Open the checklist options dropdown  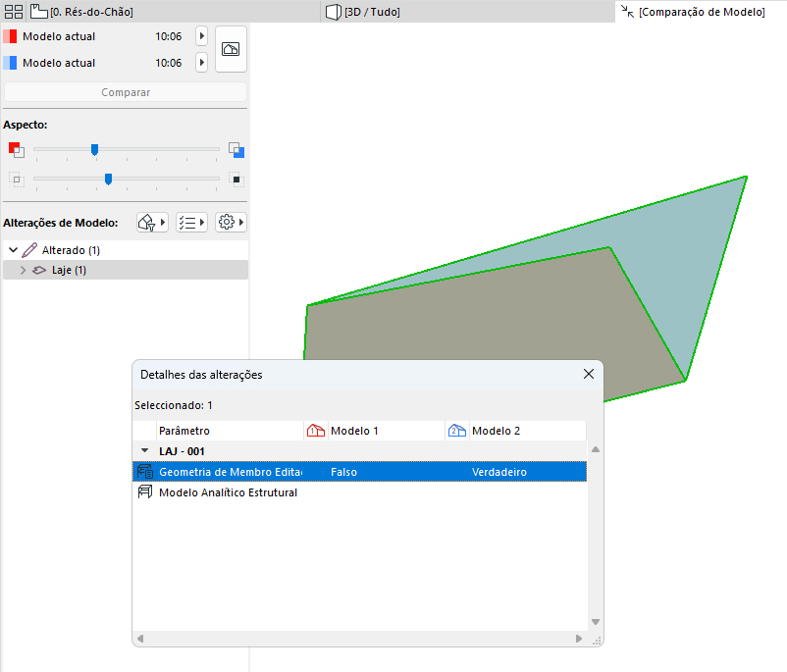[x=191, y=222]
